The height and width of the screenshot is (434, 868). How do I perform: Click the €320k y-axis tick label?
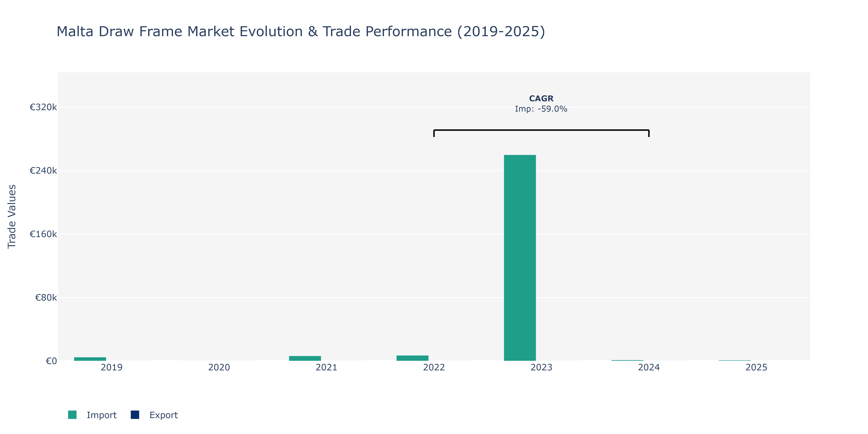[x=43, y=107]
